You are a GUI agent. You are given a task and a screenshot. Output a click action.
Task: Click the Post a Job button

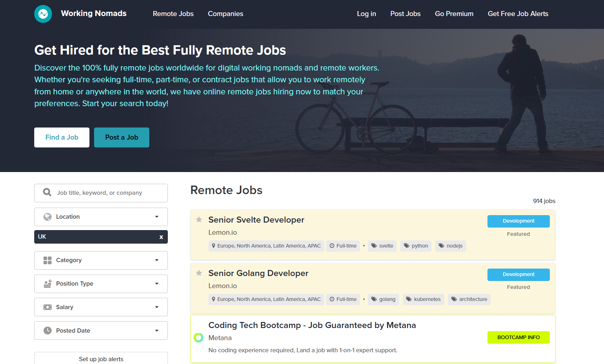(121, 137)
